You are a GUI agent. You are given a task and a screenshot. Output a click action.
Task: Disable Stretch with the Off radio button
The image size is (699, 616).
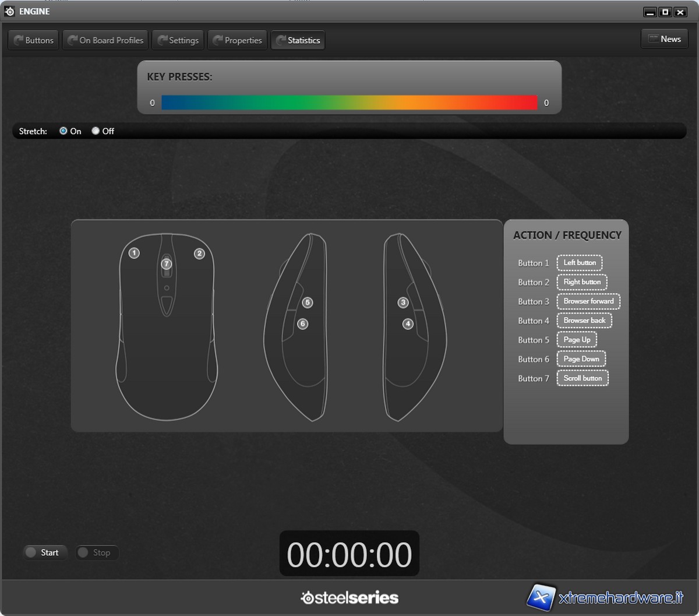96,131
